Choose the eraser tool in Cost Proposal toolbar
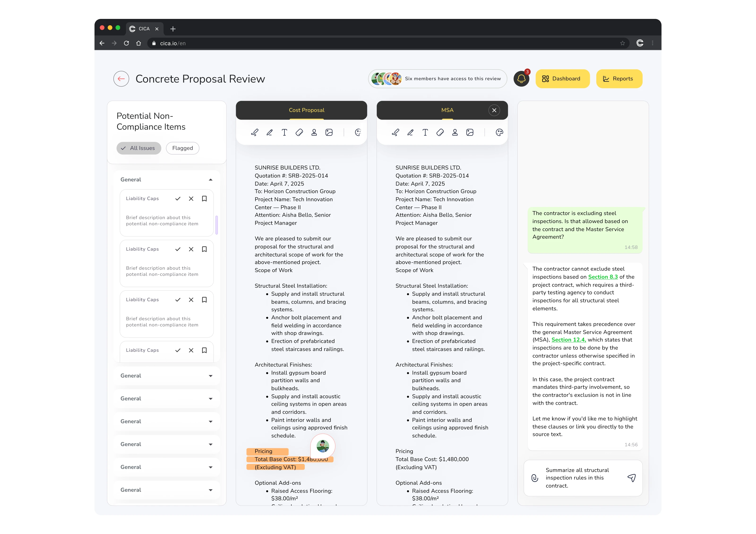 [299, 132]
